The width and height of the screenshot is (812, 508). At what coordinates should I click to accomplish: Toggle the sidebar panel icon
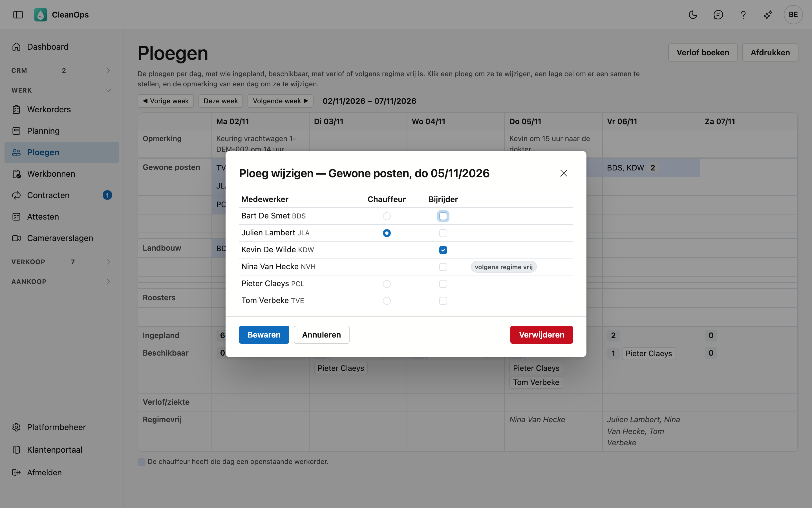[x=18, y=15]
